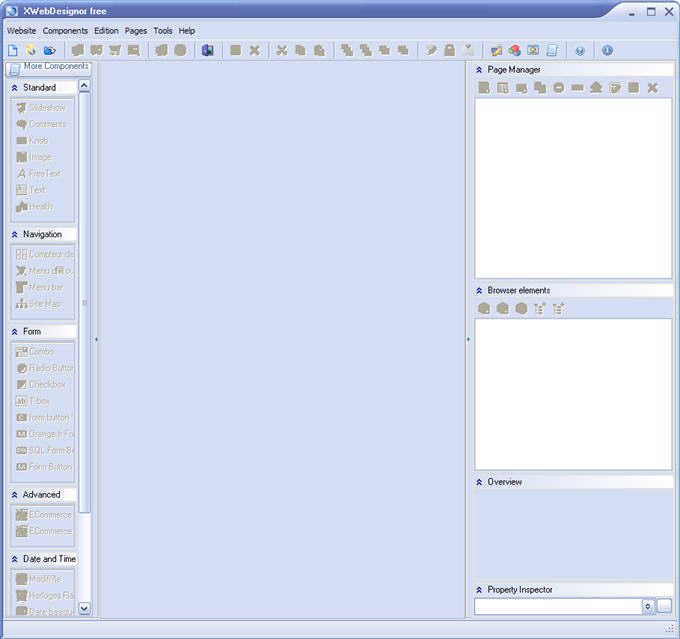Collapse the Browser elements panel
680x639 pixels.
point(479,291)
